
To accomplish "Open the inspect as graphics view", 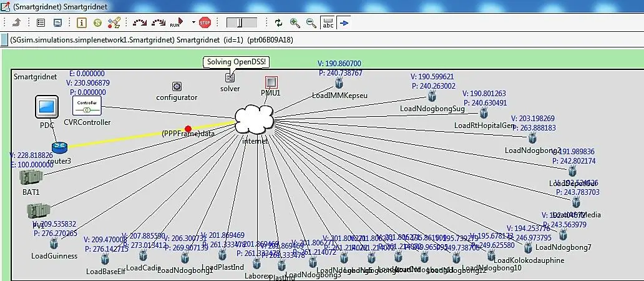I will 57,23.
